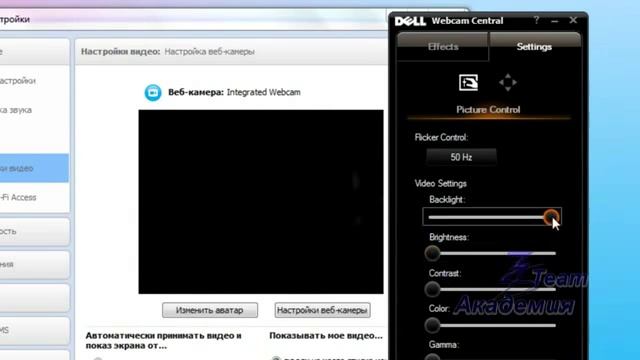Open the Flicker Control 50 Hz dropdown

coord(461,157)
